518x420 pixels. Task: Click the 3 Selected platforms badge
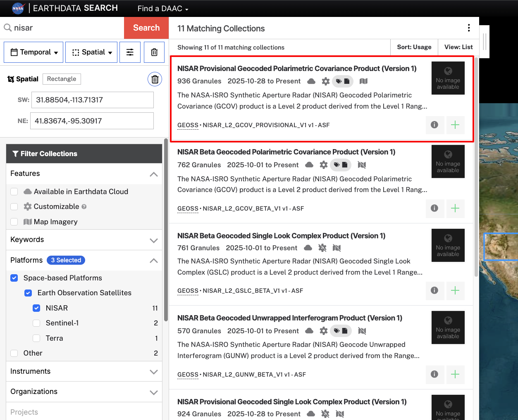point(66,260)
